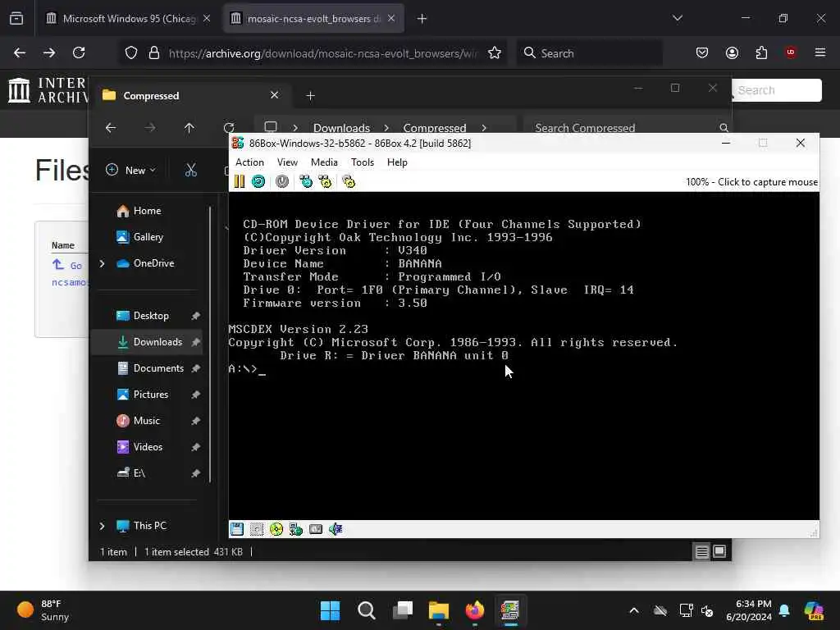The height and width of the screenshot is (630, 840).
Task: Open 86Box from the Windows taskbar
Action: click(510, 610)
